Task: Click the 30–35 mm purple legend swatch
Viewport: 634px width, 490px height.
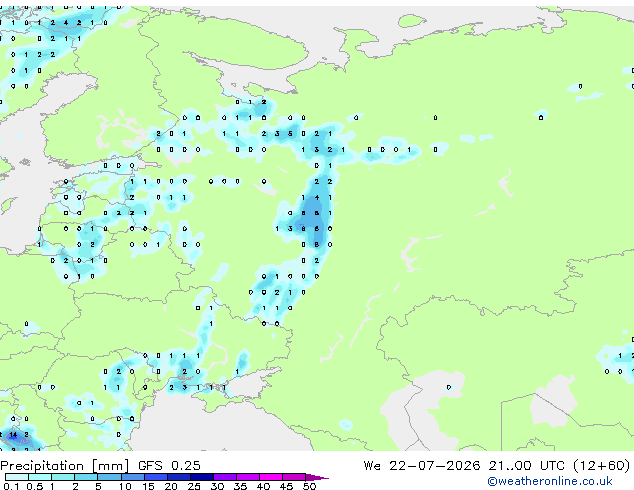Action: [225, 477]
